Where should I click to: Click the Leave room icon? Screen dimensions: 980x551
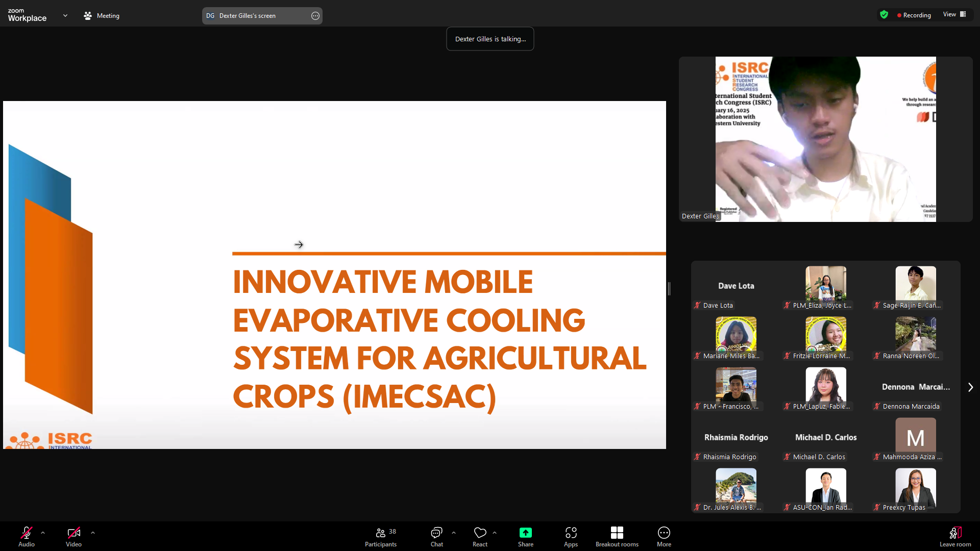[x=955, y=533]
